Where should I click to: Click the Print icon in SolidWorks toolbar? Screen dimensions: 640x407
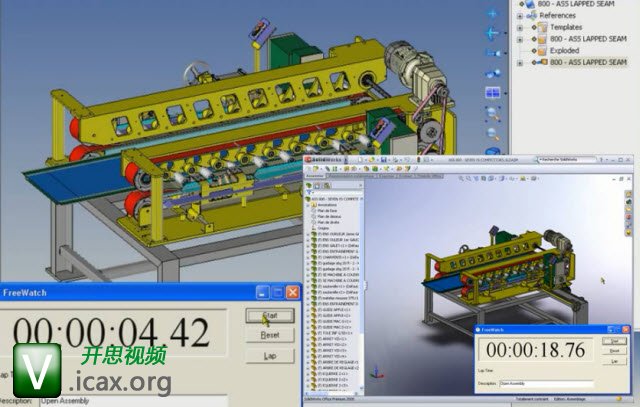pyautogui.click(x=396, y=160)
